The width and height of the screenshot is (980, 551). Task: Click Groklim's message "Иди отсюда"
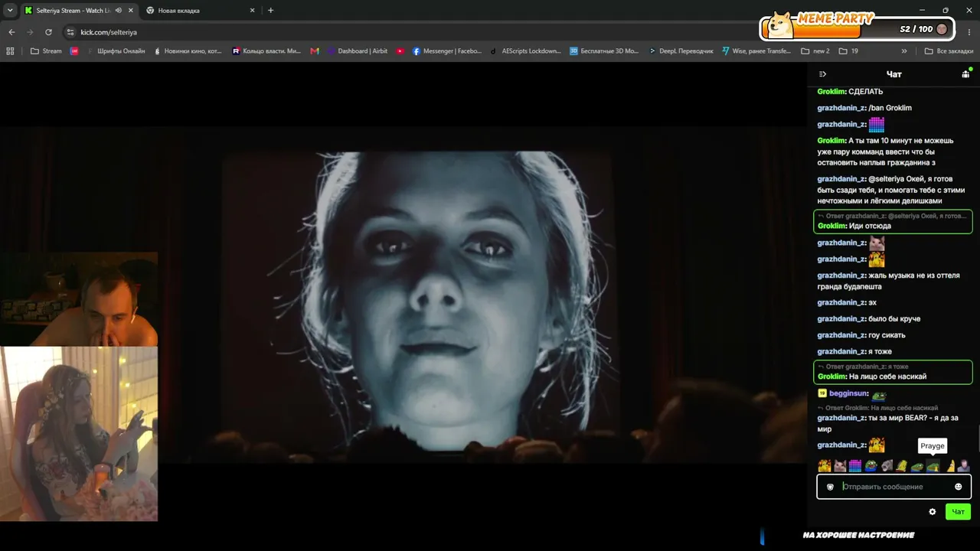893,221
